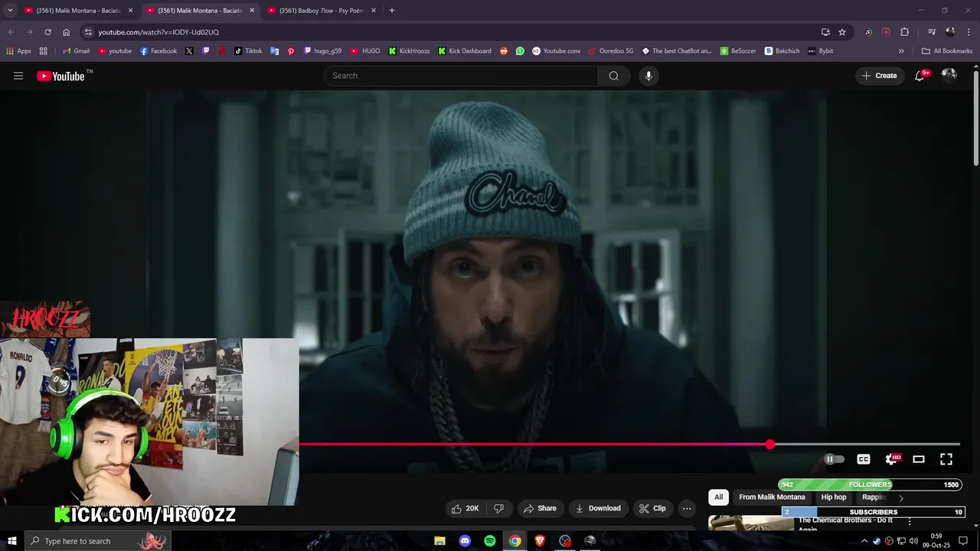Click the YouTube search input field

click(461, 76)
